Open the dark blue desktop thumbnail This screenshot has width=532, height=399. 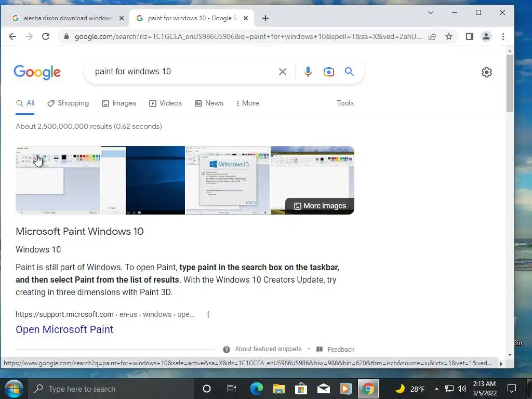pyautogui.click(x=143, y=180)
